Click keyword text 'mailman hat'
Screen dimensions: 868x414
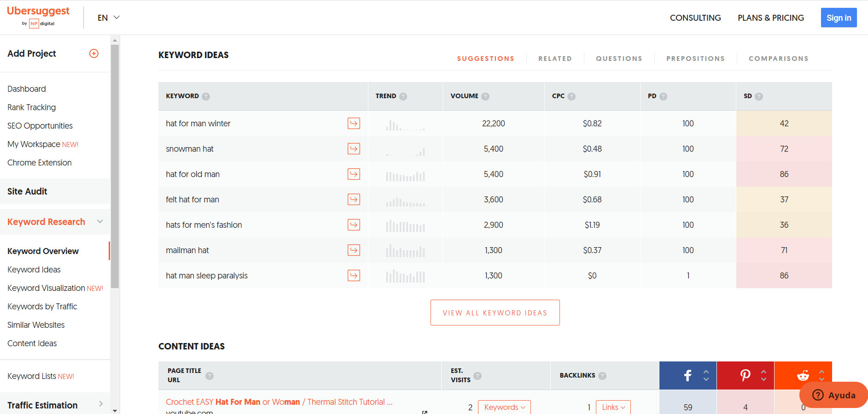[x=187, y=250]
